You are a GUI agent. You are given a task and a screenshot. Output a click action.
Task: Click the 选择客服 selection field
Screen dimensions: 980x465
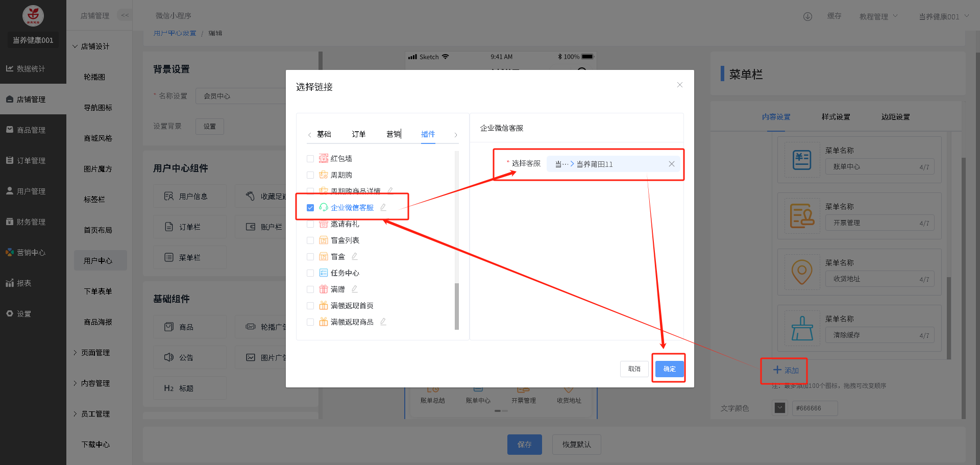[607, 164]
